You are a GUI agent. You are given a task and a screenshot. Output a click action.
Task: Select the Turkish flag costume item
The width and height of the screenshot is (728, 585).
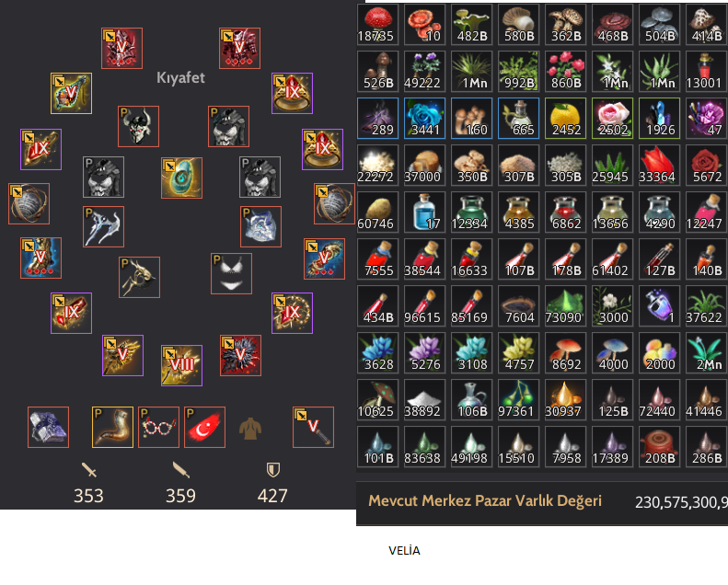tap(204, 428)
